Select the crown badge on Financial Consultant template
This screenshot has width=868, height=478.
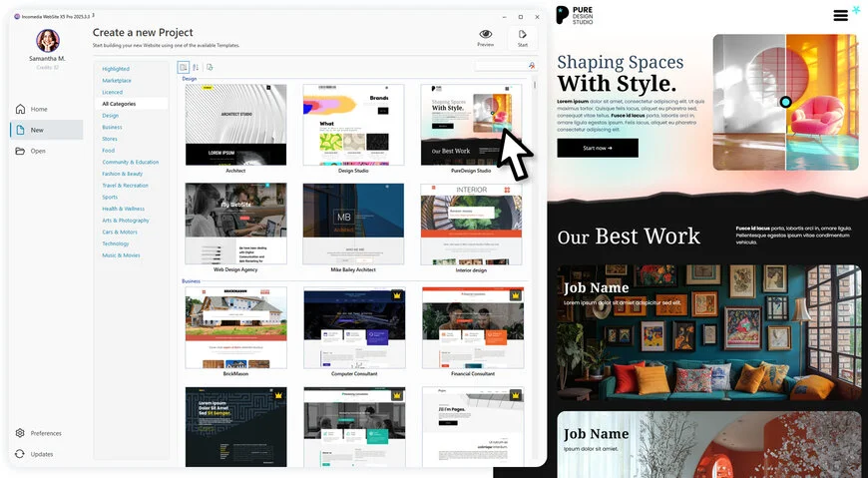pyautogui.click(x=516, y=295)
